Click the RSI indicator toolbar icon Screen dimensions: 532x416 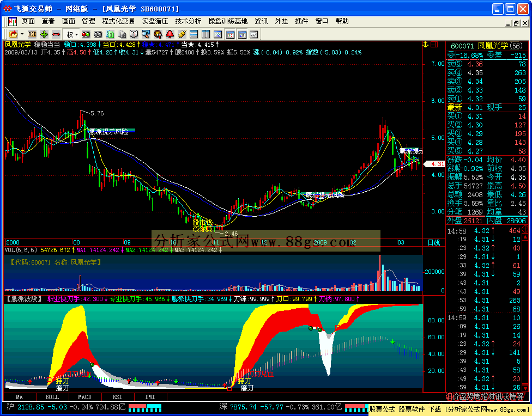[x=32, y=34]
